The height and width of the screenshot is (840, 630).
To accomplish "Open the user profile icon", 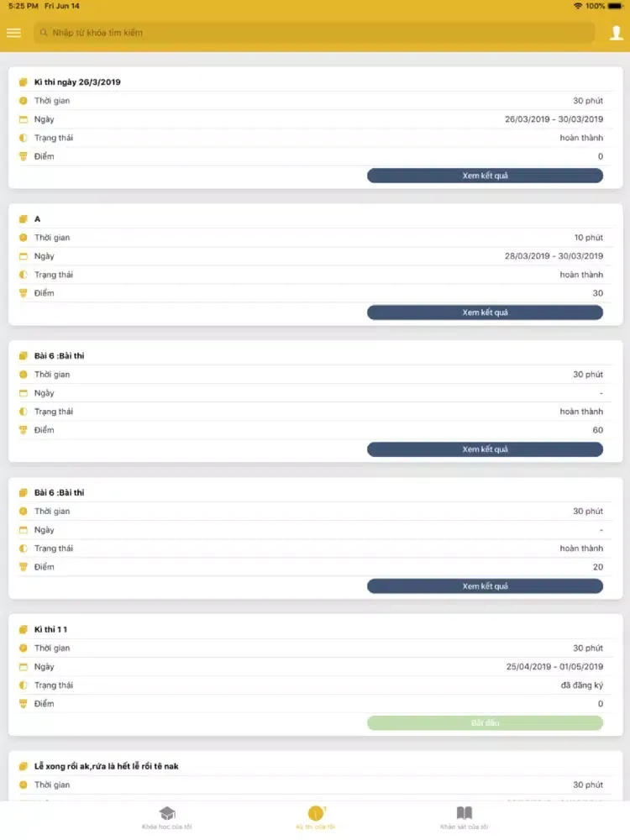I will pos(616,33).
